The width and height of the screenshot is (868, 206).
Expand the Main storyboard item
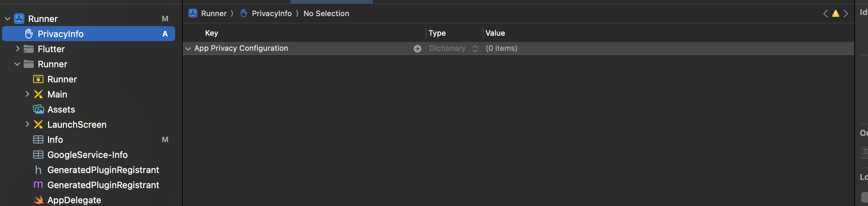27,94
